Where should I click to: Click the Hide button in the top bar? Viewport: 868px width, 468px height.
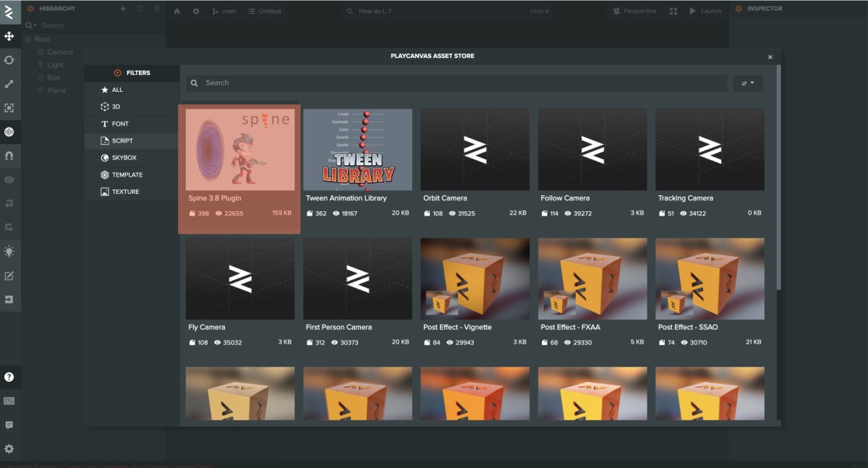click(540, 12)
